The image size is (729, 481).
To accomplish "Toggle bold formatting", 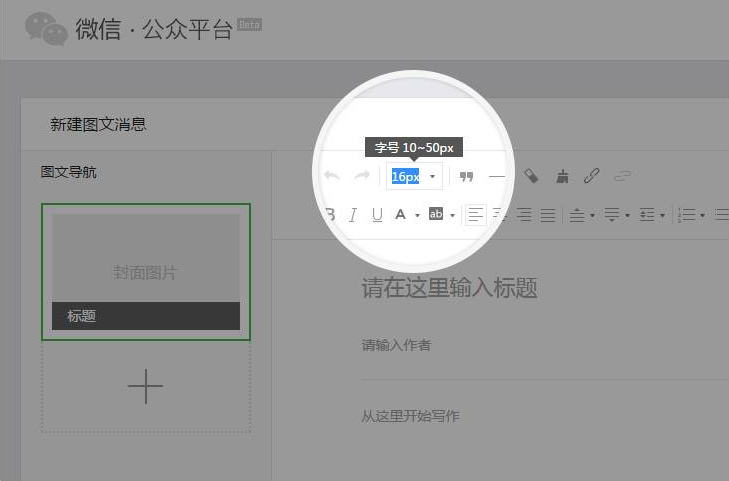I will pos(329,215).
